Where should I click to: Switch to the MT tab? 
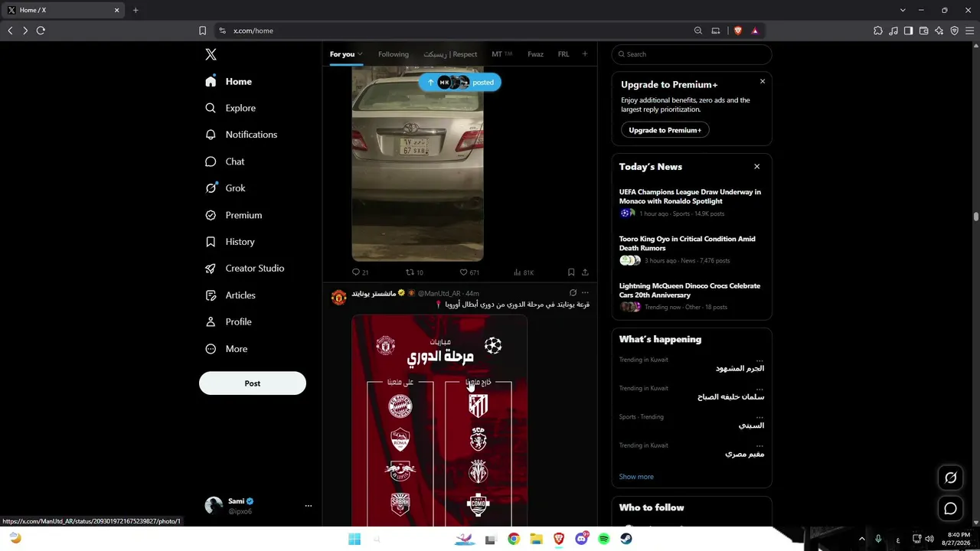coord(501,54)
